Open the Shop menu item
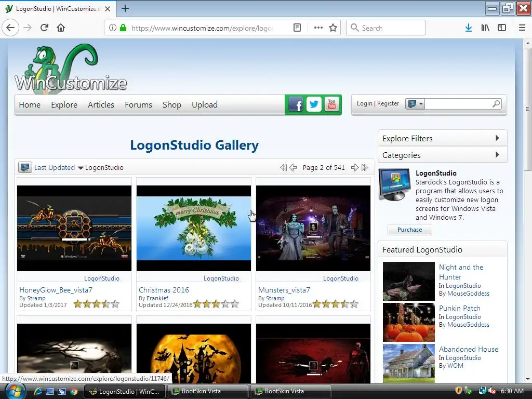532x399 pixels. 171,105
